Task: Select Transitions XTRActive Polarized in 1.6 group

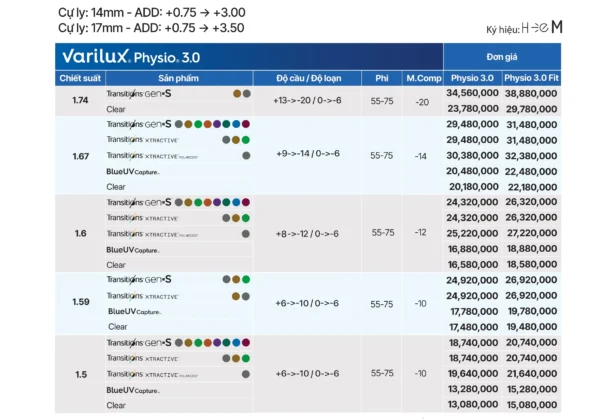Action: [x=152, y=234]
